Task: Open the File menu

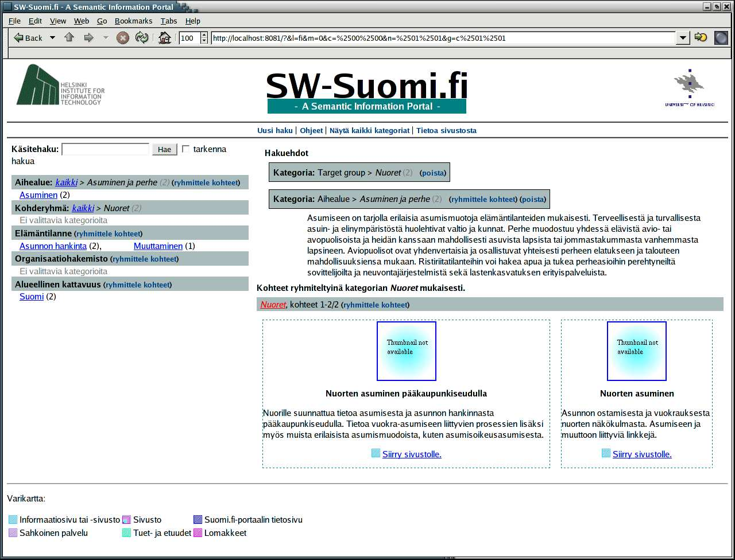Action: point(15,21)
